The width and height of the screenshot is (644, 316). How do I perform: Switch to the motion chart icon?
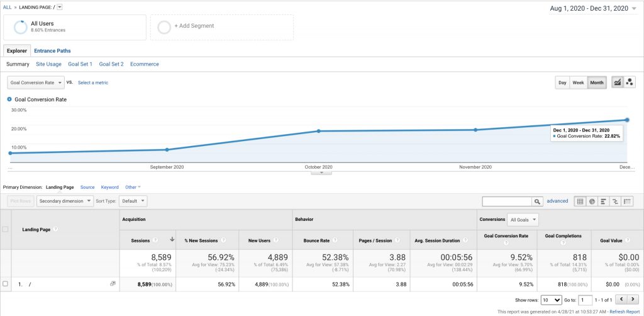[629, 82]
